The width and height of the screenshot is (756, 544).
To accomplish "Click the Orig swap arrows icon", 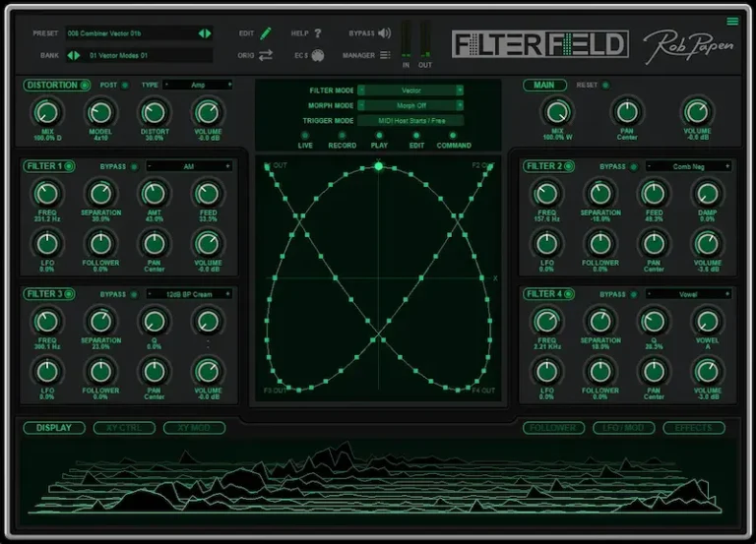I will click(x=265, y=55).
